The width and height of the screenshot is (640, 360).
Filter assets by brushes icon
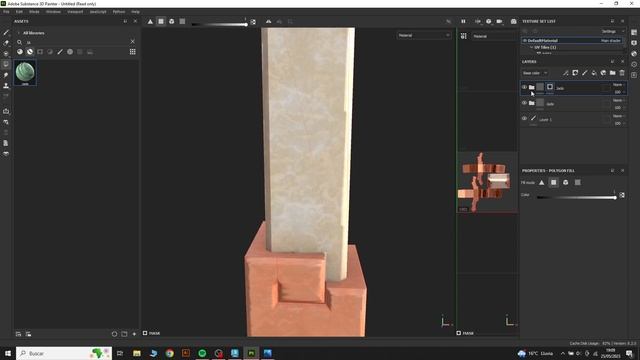60,52
